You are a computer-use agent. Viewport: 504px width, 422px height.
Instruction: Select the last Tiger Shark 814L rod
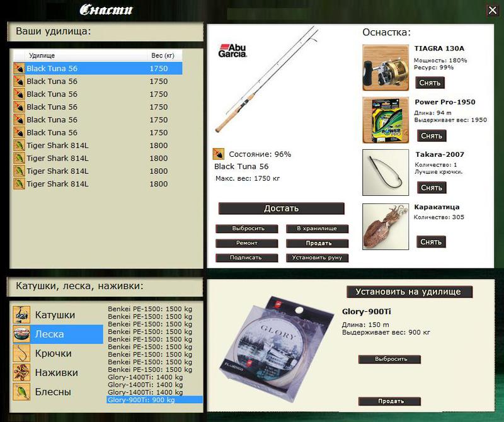point(98,184)
